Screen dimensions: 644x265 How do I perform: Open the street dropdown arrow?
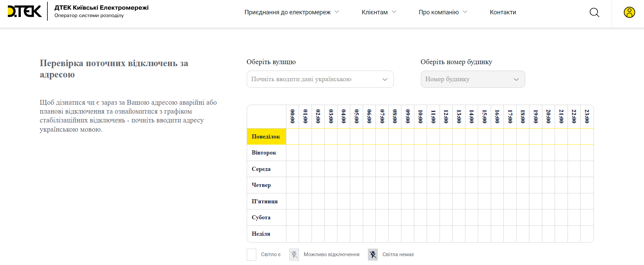385,79
